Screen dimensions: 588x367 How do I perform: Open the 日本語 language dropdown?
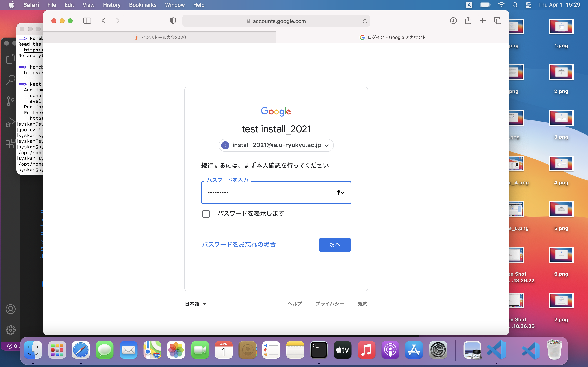click(x=195, y=304)
